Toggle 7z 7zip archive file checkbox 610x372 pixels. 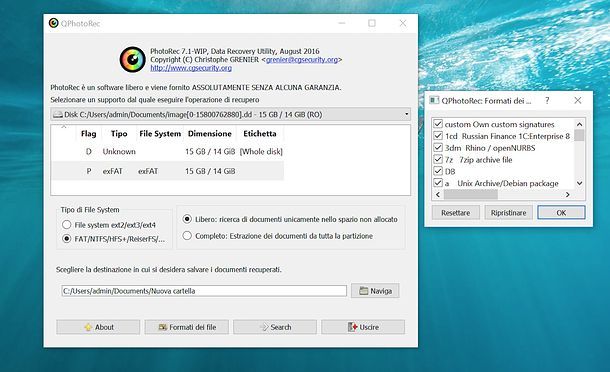(438, 159)
